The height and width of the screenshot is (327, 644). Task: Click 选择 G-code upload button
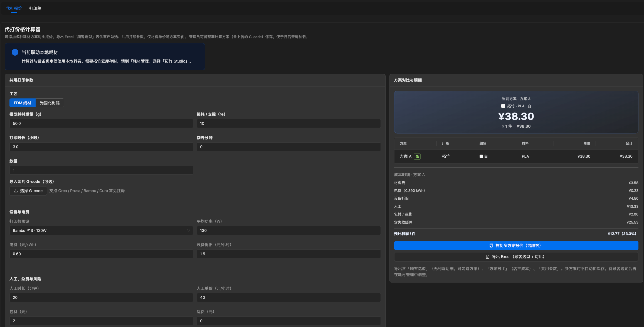pos(28,191)
